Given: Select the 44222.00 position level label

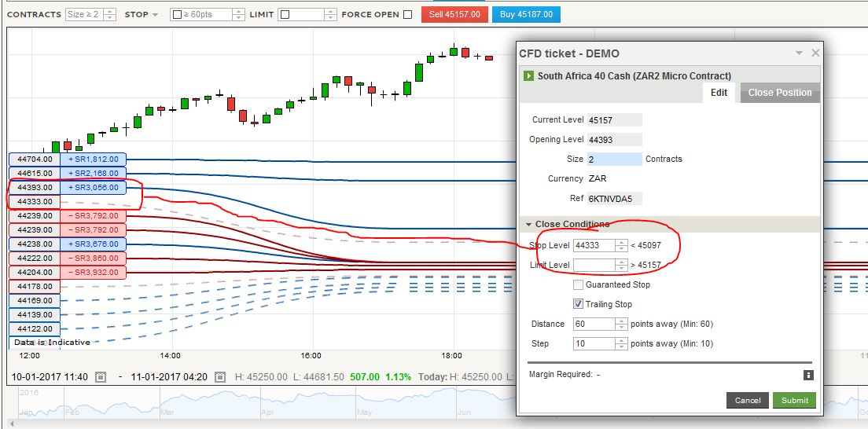Looking at the screenshot, I should 35,258.
